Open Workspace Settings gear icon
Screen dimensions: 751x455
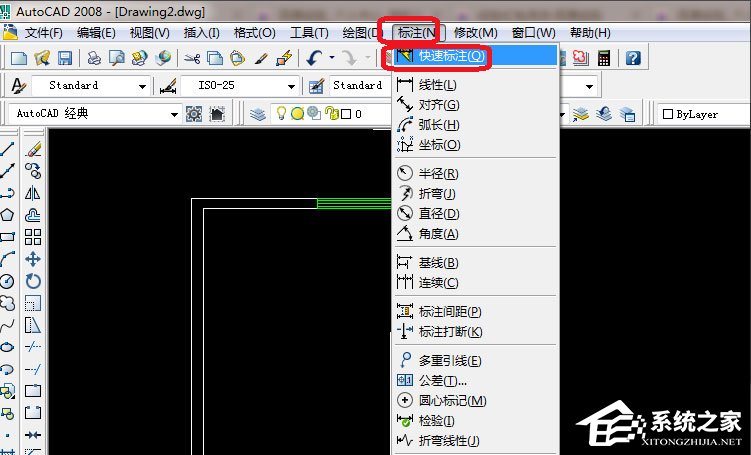[194, 114]
